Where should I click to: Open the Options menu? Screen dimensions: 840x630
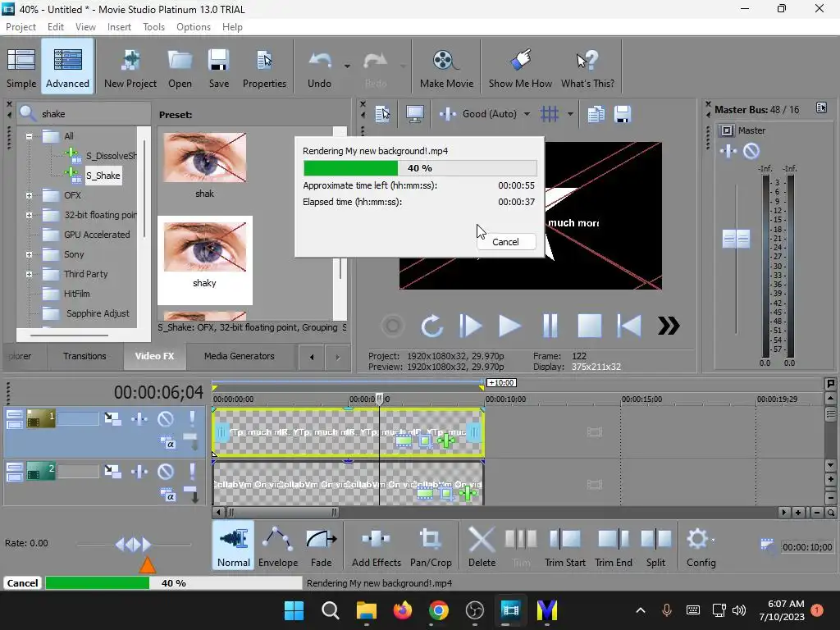point(194,27)
